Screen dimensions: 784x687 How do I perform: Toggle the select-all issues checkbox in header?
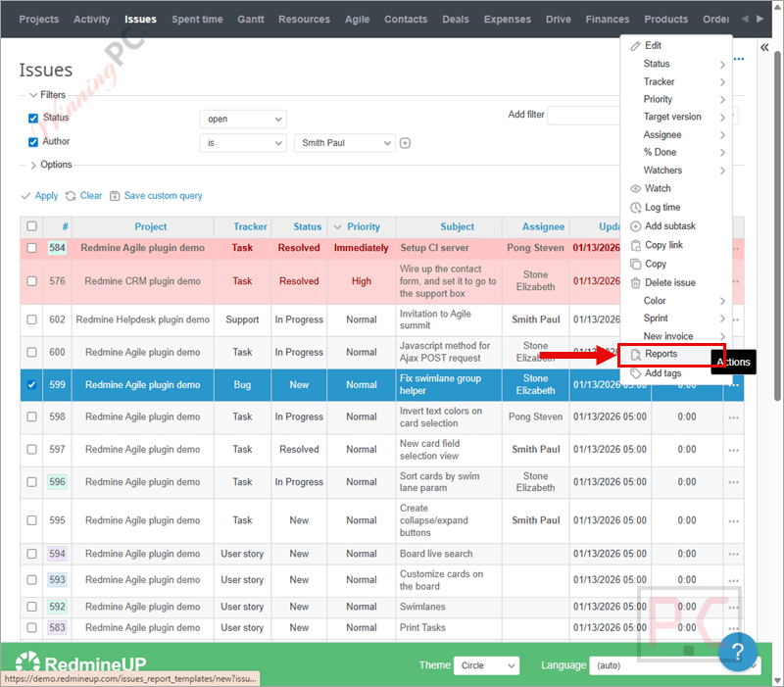coord(31,226)
